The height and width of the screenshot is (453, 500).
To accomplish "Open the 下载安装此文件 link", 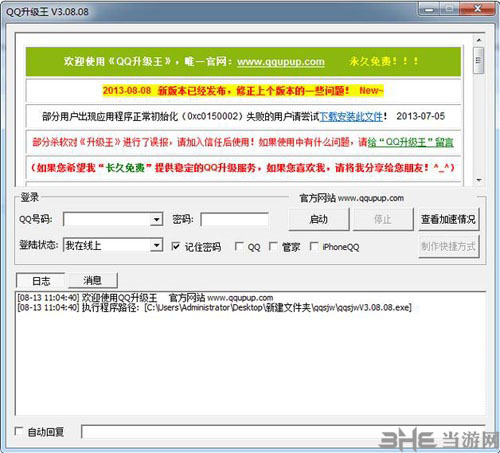I will tap(351, 116).
